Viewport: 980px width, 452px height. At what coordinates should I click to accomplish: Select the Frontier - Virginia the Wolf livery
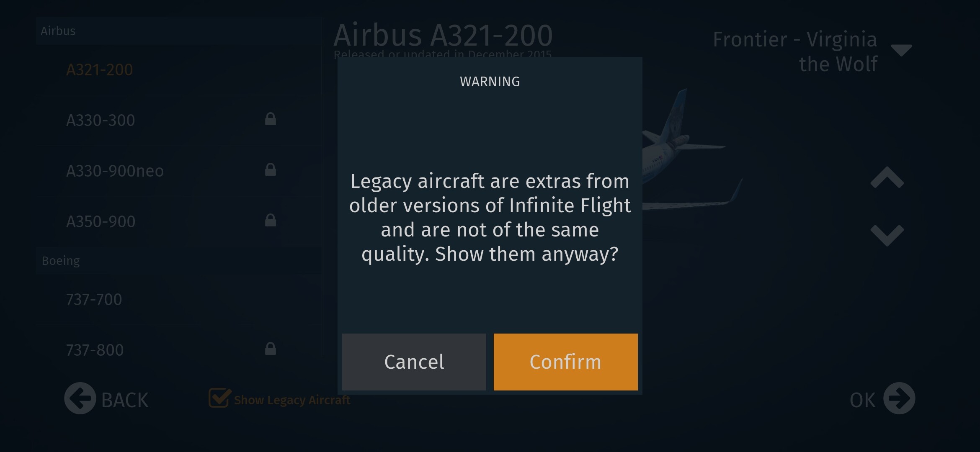795,52
